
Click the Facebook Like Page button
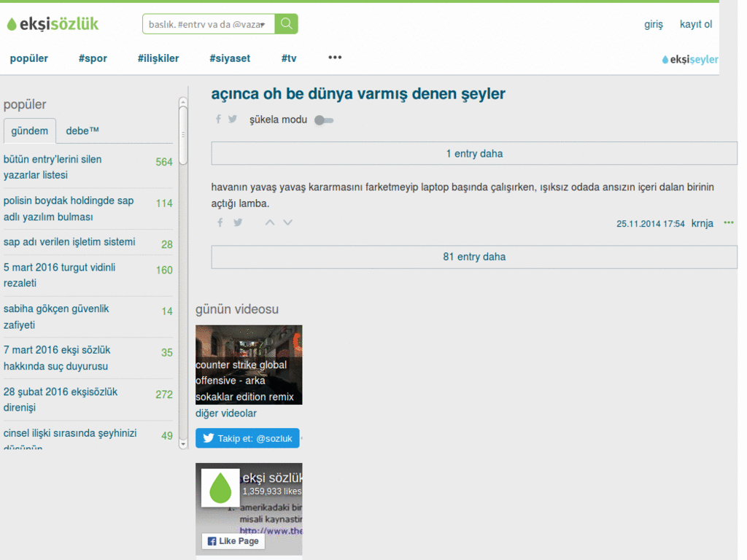(x=233, y=541)
